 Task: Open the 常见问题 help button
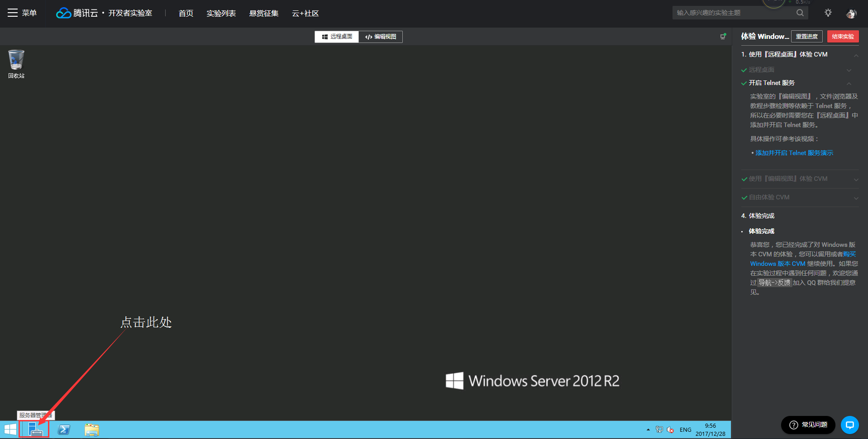click(808, 425)
